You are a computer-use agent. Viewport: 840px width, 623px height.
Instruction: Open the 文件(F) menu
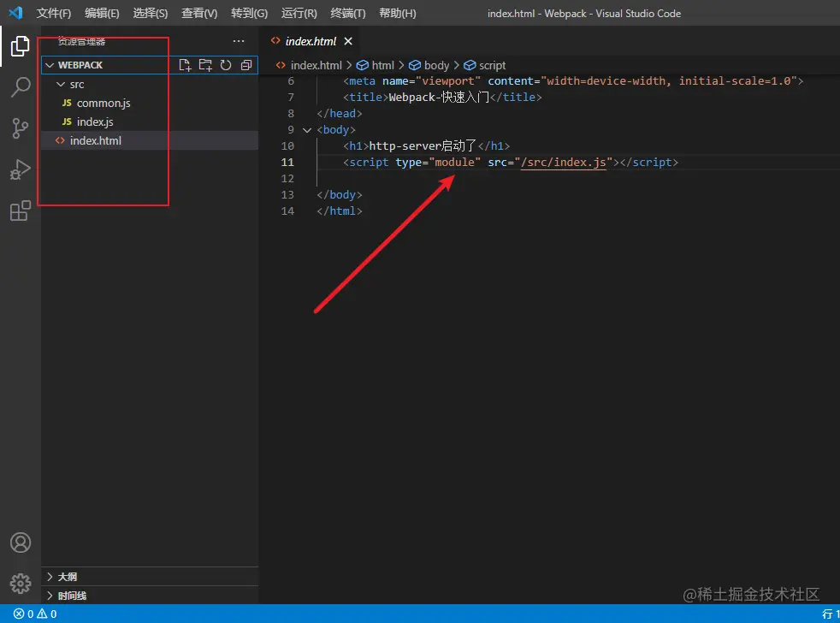54,14
